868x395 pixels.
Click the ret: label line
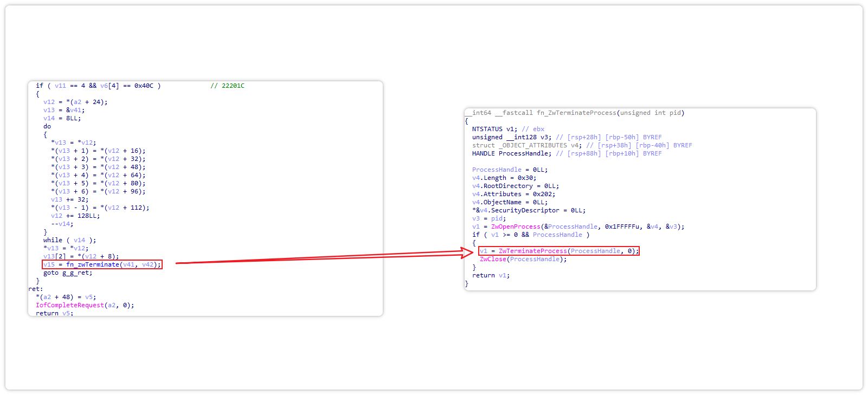pyautogui.click(x=36, y=289)
